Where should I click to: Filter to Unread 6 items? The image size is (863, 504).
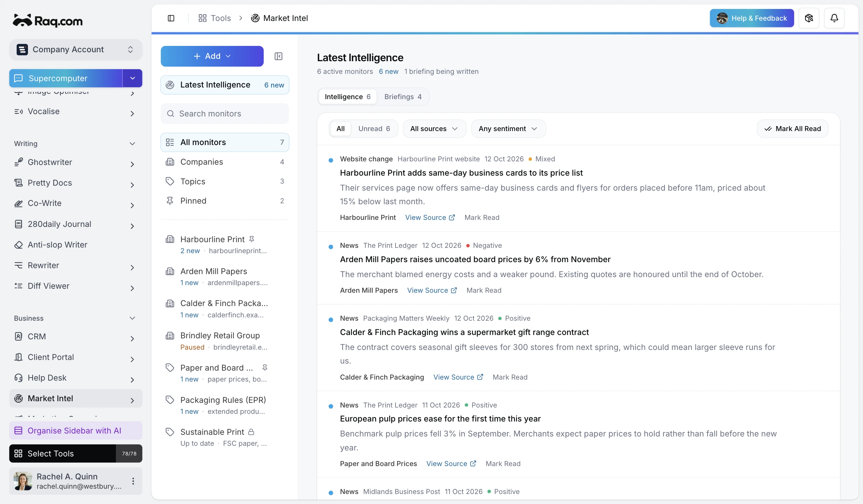pos(374,129)
